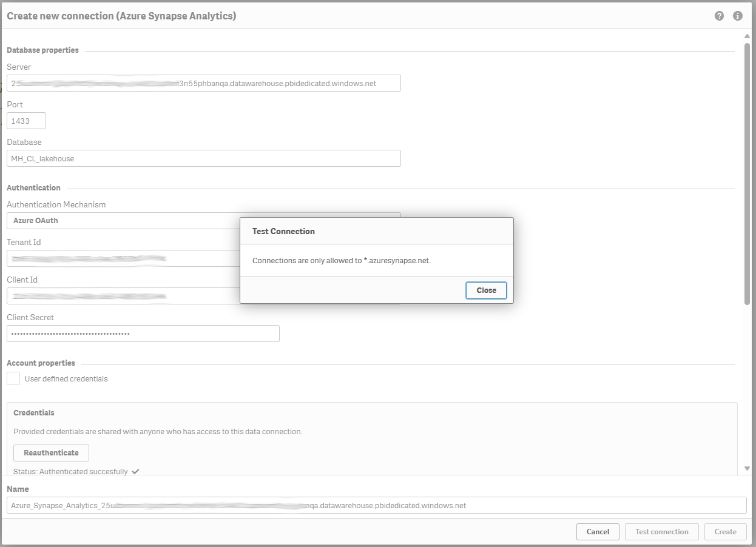The width and height of the screenshot is (756, 547).
Task: Click the Tenant Id input field
Action: pos(121,258)
